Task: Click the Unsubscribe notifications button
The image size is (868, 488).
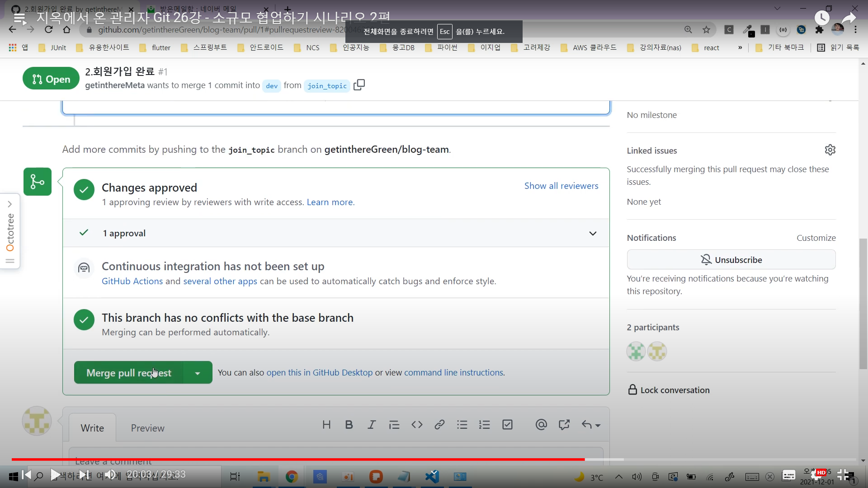Action: click(x=731, y=260)
